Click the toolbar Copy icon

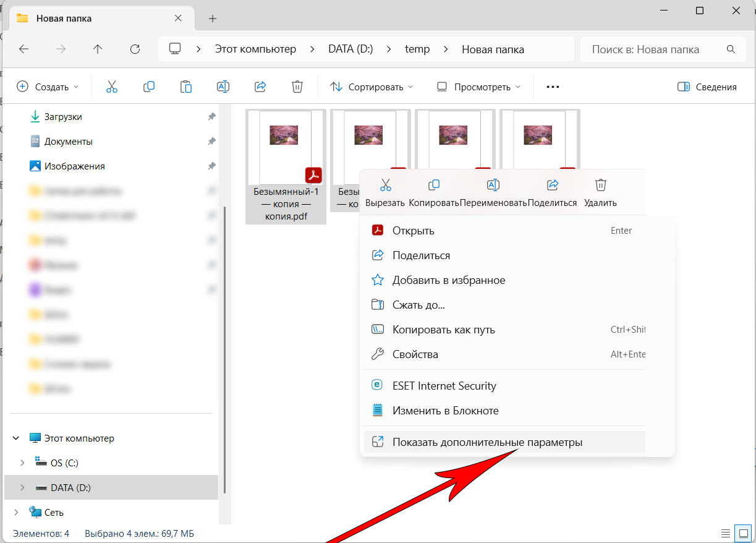(x=149, y=87)
